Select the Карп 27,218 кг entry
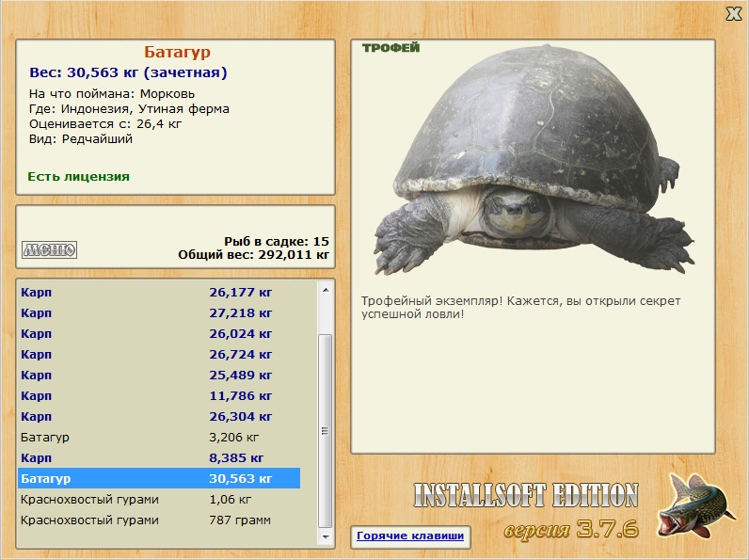The height and width of the screenshot is (560, 749). tap(159, 313)
